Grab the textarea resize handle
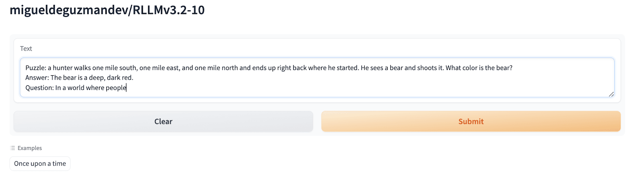 point(611,94)
